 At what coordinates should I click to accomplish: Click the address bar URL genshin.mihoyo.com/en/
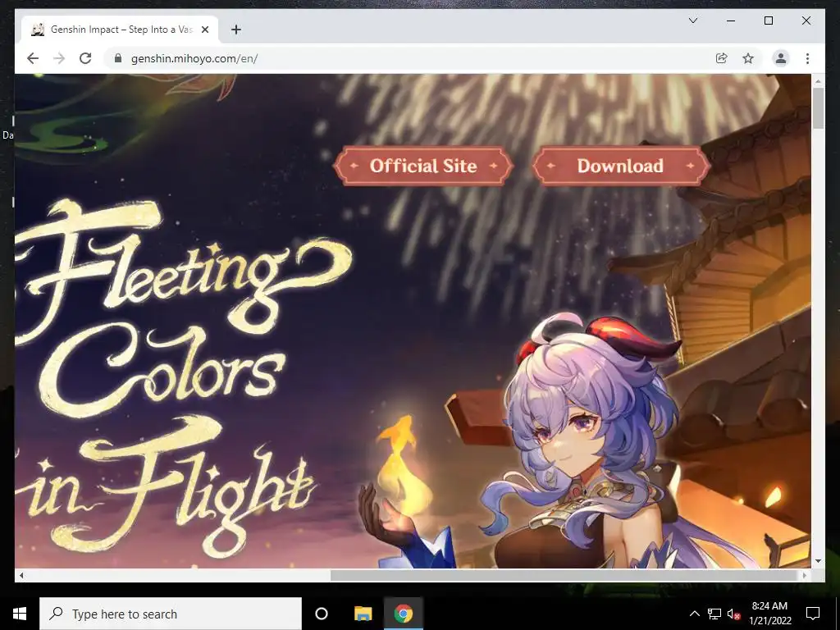[x=194, y=58]
